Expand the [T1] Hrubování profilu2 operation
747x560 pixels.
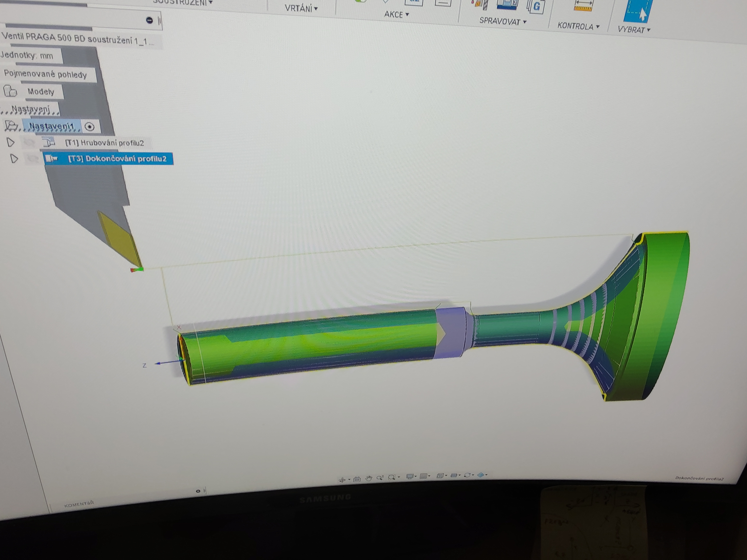[11, 142]
